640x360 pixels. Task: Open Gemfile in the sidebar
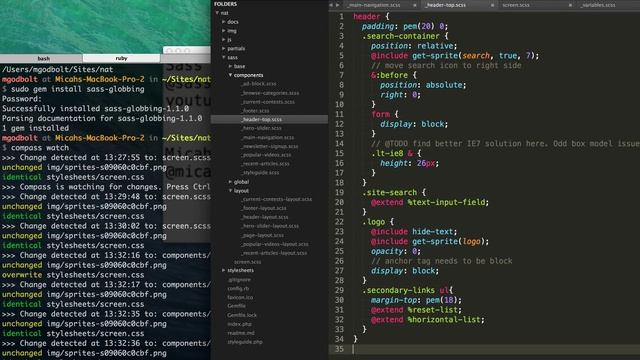click(x=236, y=306)
